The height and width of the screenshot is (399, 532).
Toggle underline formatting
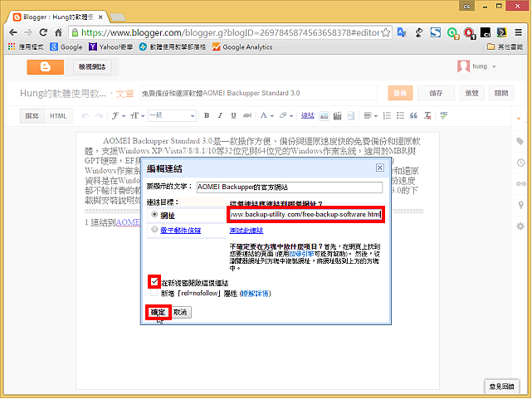coord(233,115)
